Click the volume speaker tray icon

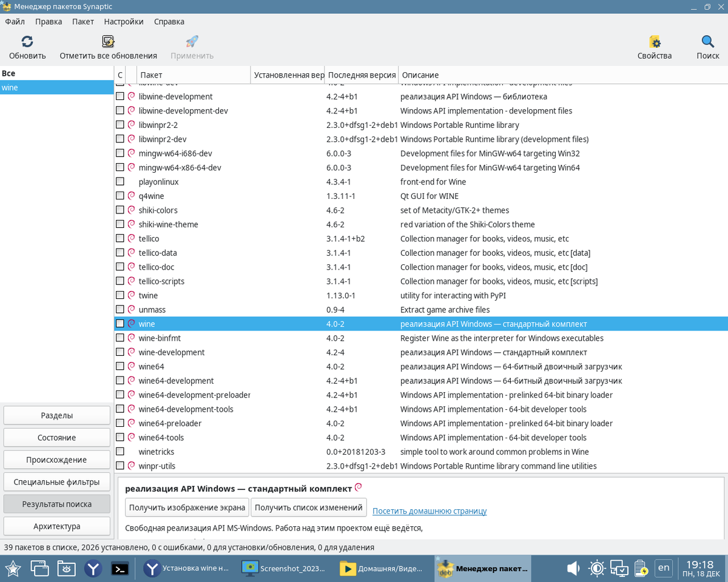(x=573, y=568)
